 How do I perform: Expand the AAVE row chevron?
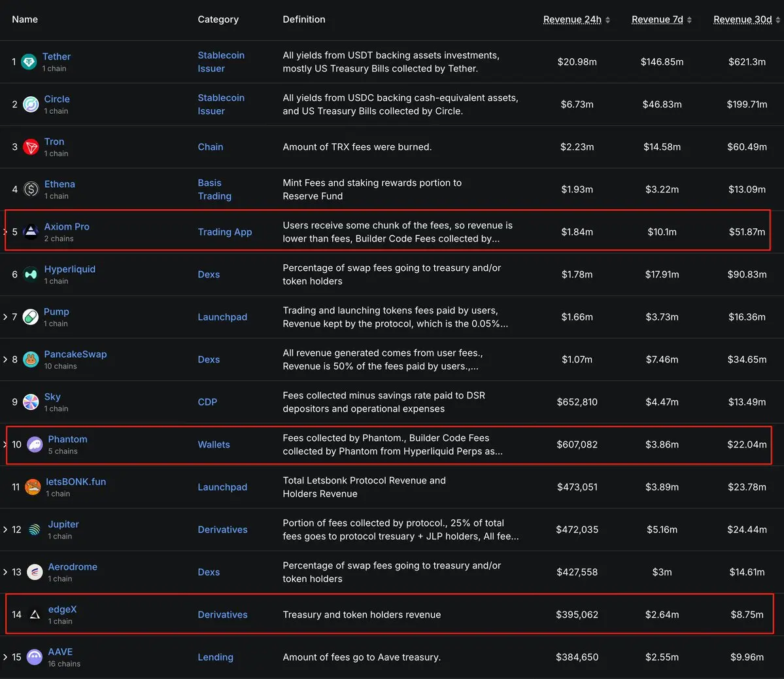tap(5, 657)
